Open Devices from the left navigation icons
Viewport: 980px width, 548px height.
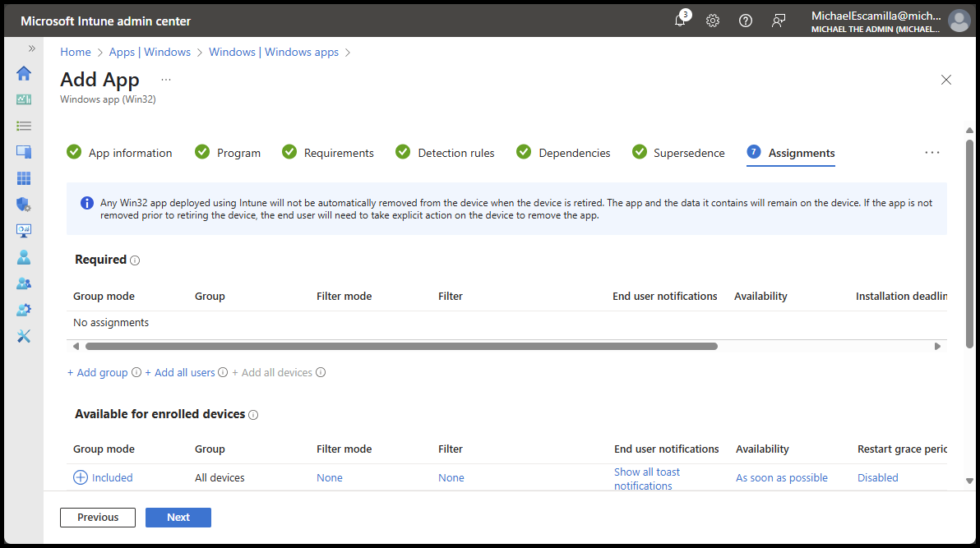[x=24, y=151]
